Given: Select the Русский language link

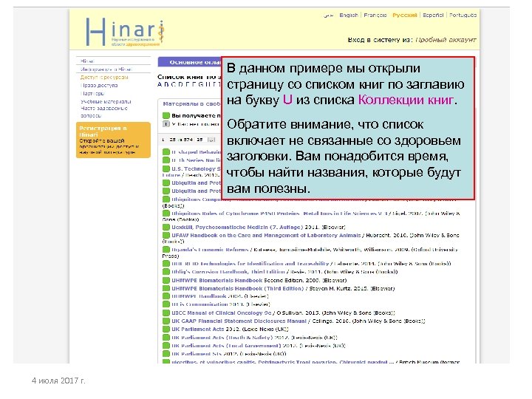Looking at the screenshot, I should [404, 15].
